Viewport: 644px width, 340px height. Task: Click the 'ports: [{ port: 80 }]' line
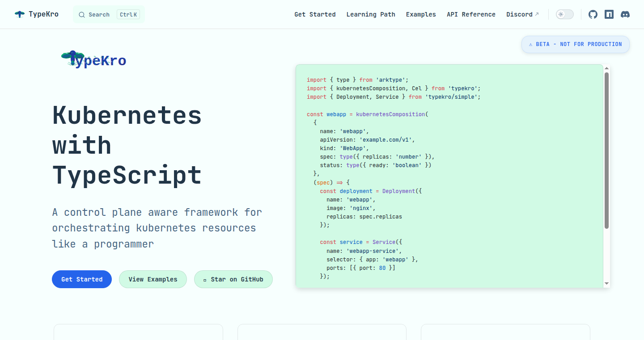point(361,268)
